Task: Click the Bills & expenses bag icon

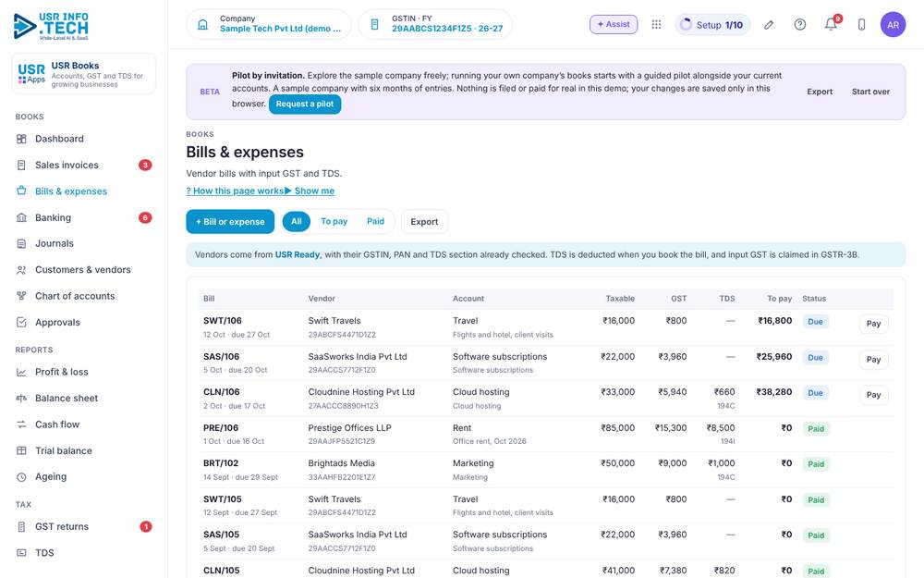Action: point(21,191)
